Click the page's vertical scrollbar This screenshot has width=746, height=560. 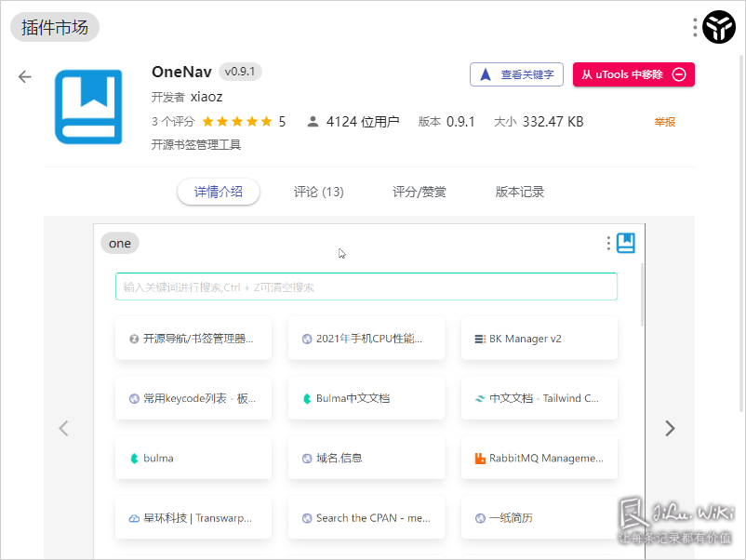(x=741, y=233)
